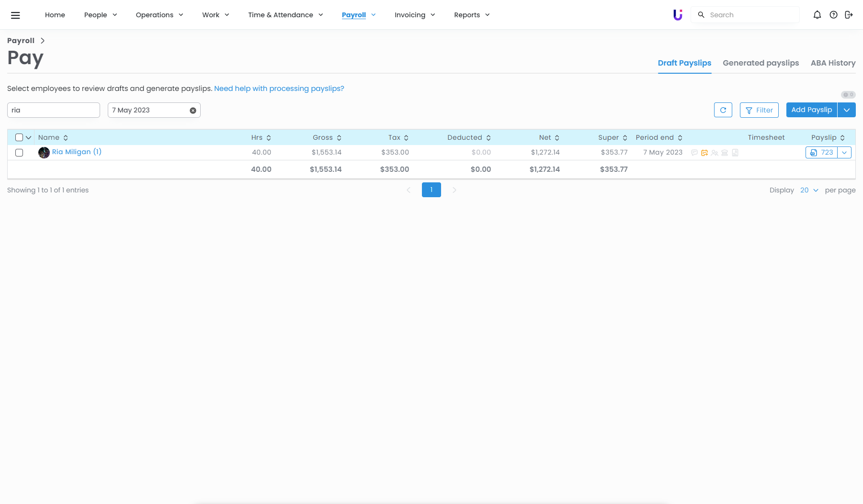Open the help question mark icon
Image resolution: width=863 pixels, height=504 pixels.
[833, 15]
